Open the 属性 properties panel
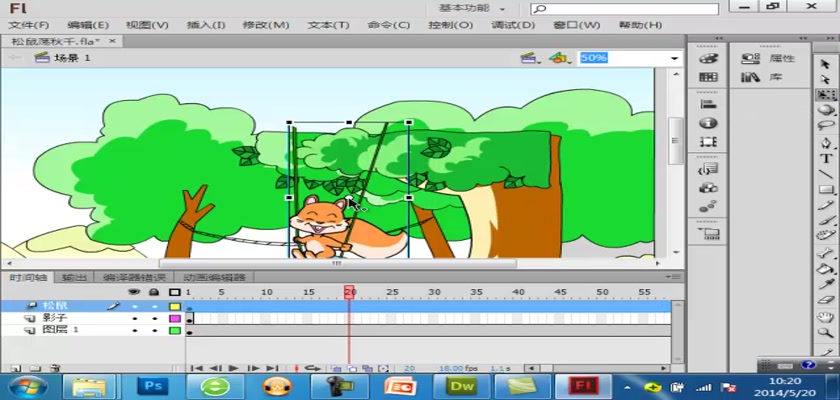This screenshot has width=840, height=400. click(768, 58)
